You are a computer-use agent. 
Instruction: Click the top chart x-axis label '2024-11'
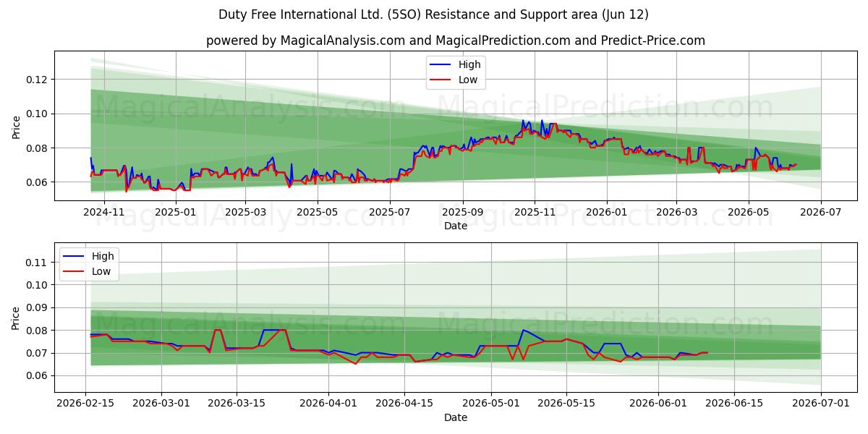(104, 212)
